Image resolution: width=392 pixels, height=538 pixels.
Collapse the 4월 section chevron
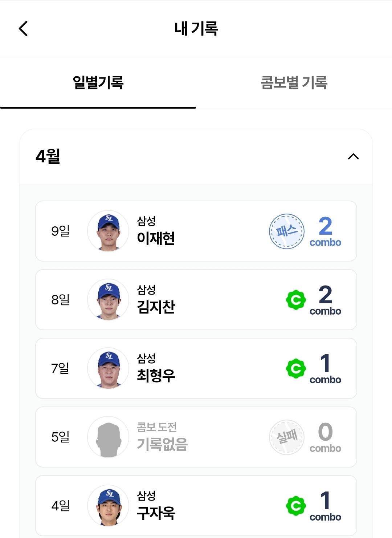pyautogui.click(x=353, y=157)
